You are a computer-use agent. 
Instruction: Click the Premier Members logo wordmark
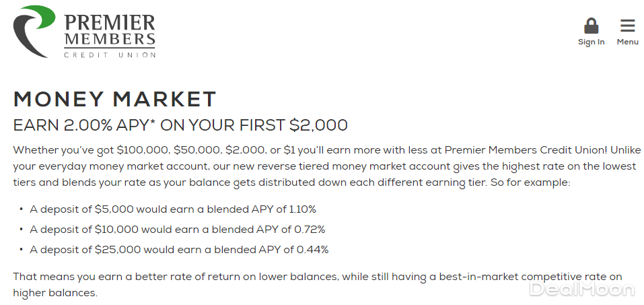110,31
